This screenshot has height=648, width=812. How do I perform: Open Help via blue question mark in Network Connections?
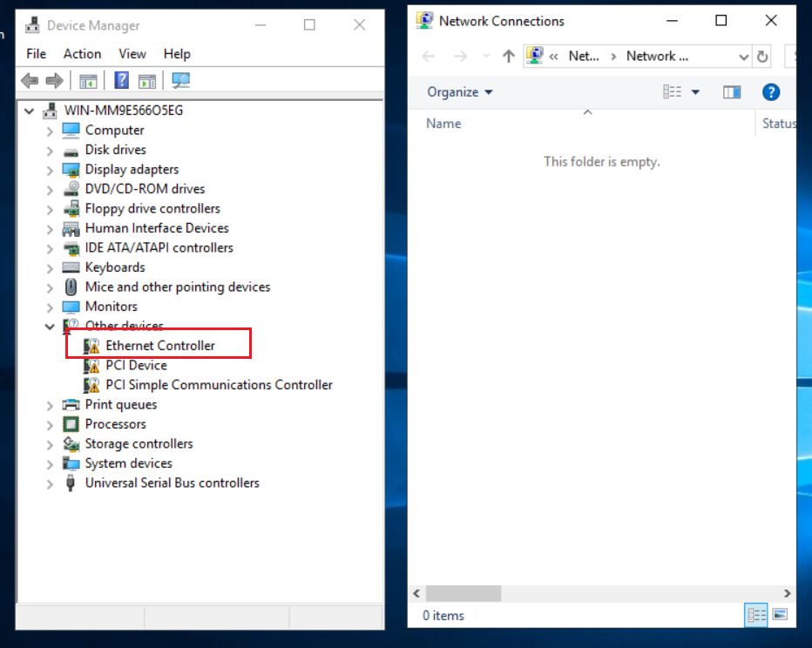[770, 92]
